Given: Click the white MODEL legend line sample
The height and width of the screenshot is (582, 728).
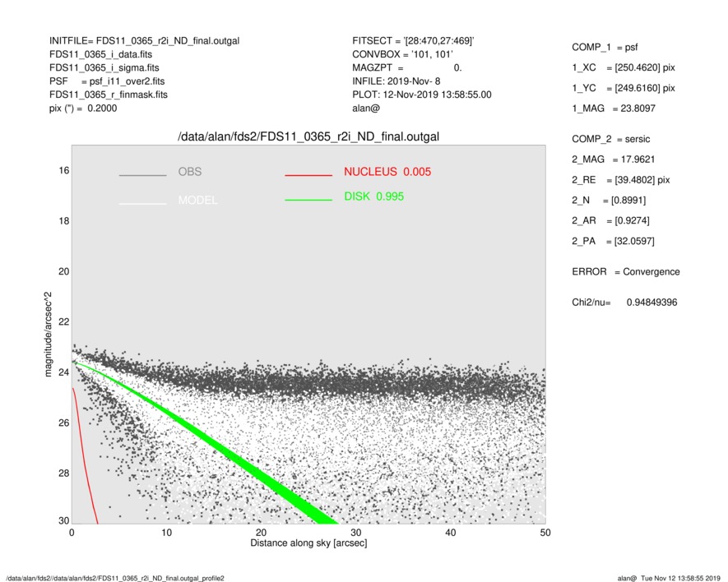Looking at the screenshot, I should click(142, 203).
